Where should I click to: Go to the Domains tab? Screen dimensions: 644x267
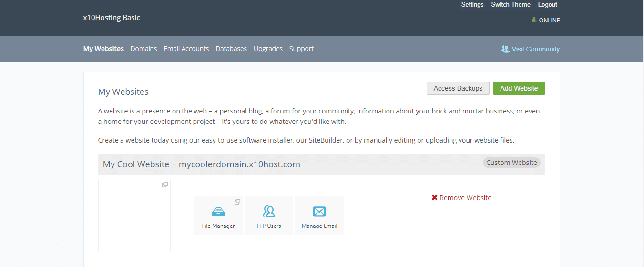click(x=143, y=49)
